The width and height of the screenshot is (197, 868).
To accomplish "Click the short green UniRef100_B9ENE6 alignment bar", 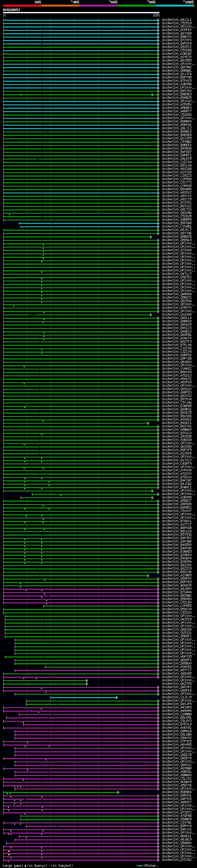I will 61,793.
